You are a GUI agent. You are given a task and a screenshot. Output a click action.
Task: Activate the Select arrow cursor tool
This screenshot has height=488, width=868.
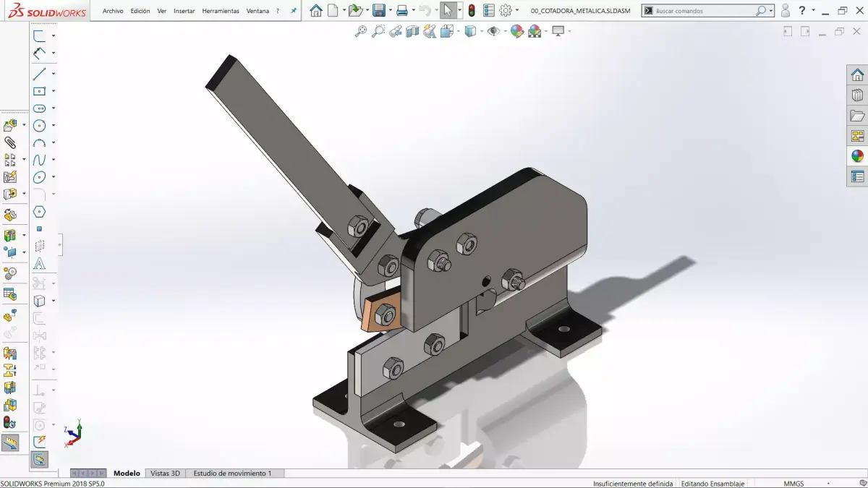[448, 11]
